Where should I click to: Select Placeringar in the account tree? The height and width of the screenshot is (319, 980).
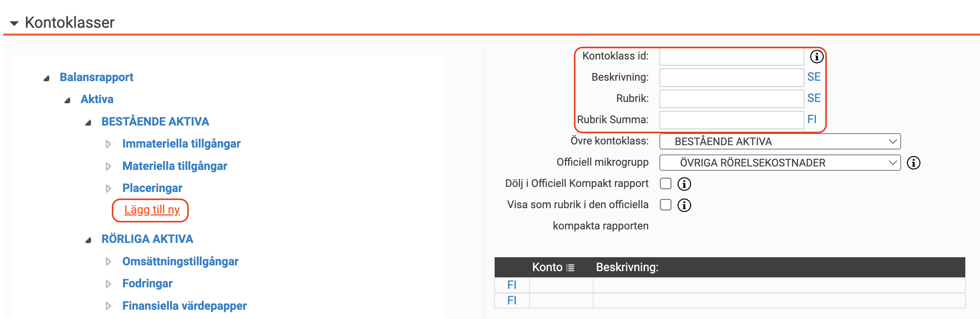click(x=152, y=188)
